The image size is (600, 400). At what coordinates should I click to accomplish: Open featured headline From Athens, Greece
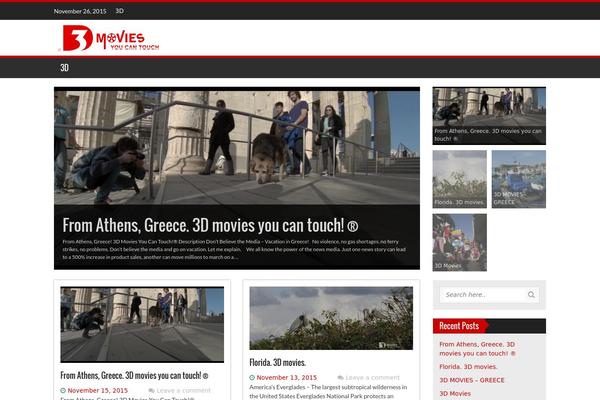[x=210, y=225]
